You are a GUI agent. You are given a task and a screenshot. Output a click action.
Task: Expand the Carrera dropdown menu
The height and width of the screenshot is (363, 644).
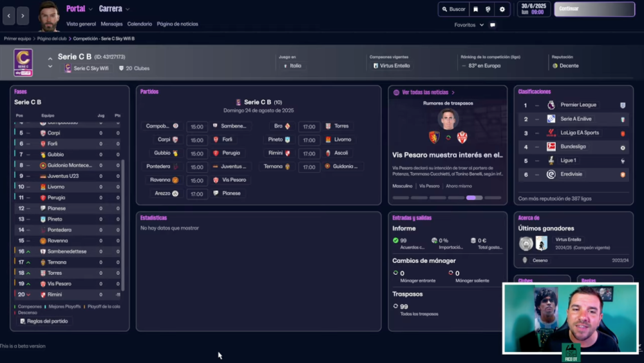point(114,9)
